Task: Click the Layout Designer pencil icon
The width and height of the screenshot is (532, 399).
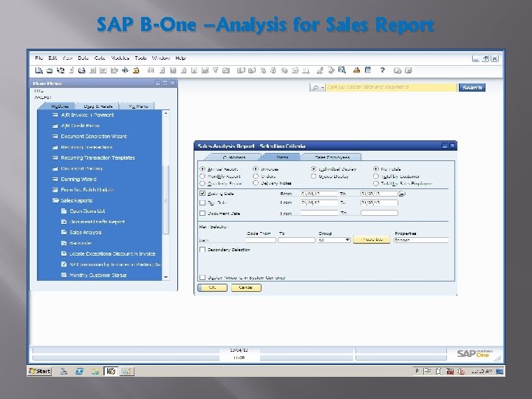Action: [320, 70]
